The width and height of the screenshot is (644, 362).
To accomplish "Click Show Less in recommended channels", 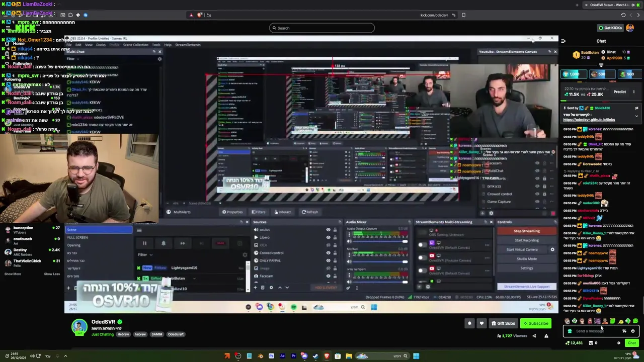I will point(52,274).
